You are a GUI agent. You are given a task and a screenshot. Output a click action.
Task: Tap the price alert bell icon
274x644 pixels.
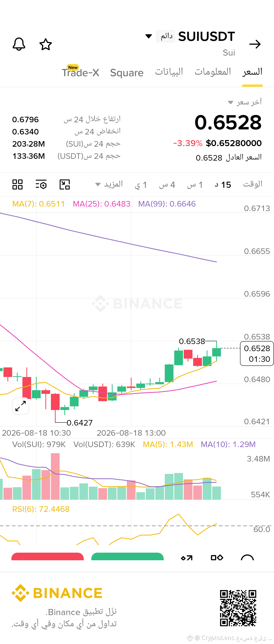tap(19, 44)
